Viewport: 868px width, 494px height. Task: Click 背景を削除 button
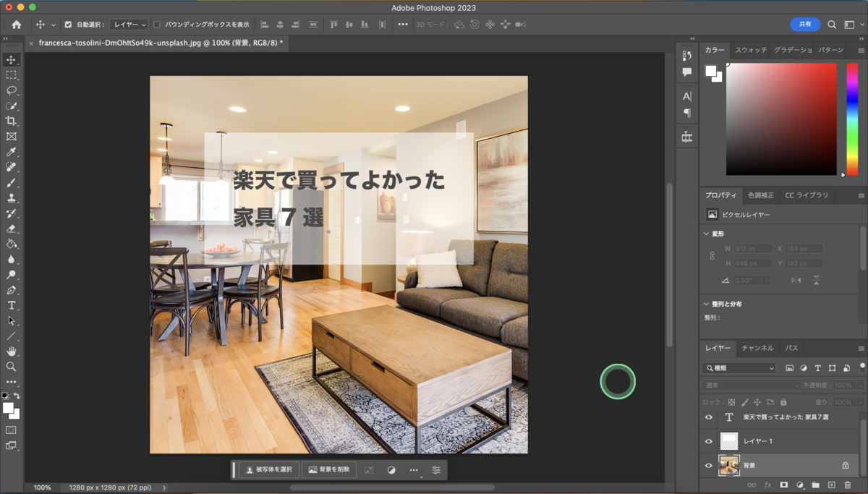coord(329,470)
